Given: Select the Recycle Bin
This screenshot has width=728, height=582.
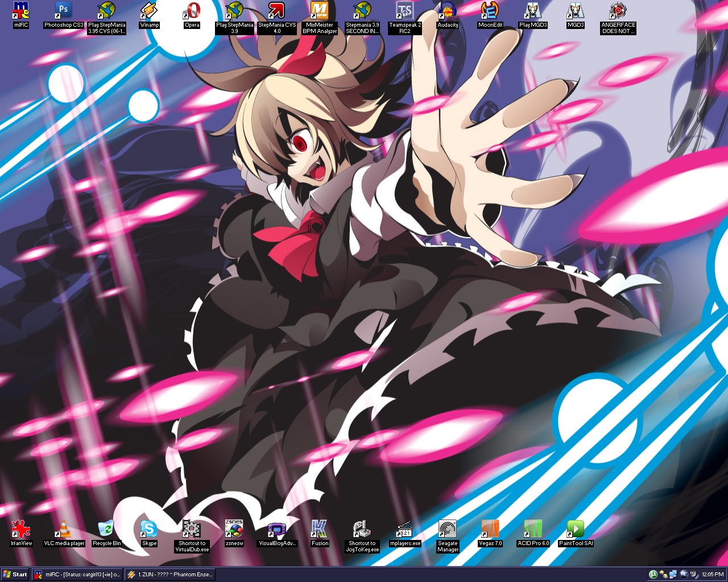Looking at the screenshot, I should pos(106,529).
